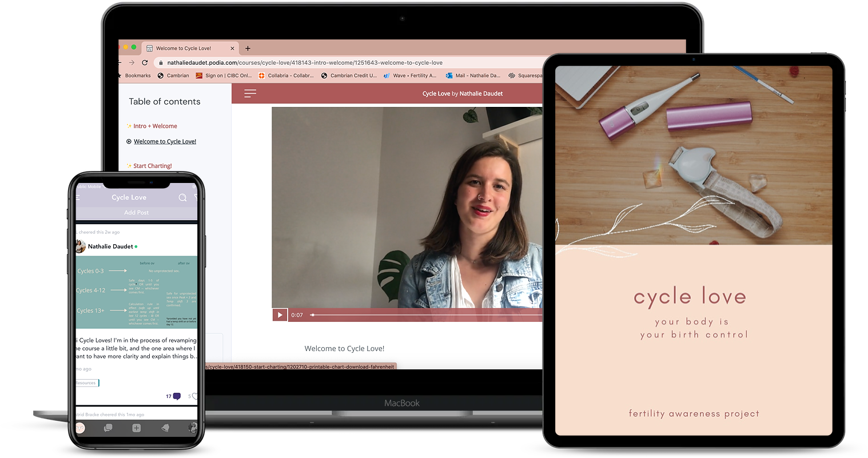Tap the search icon in phone app

(x=182, y=198)
